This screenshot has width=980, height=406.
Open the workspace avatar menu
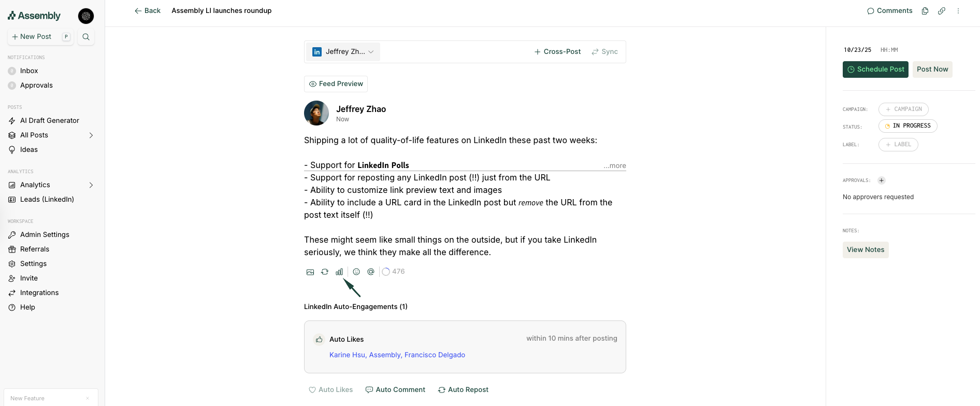click(86, 16)
